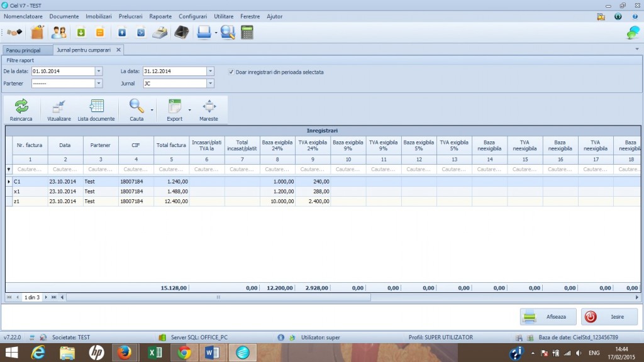Select the row with invoice z1
Image resolution: width=644 pixels, height=362 pixels.
coord(323,201)
